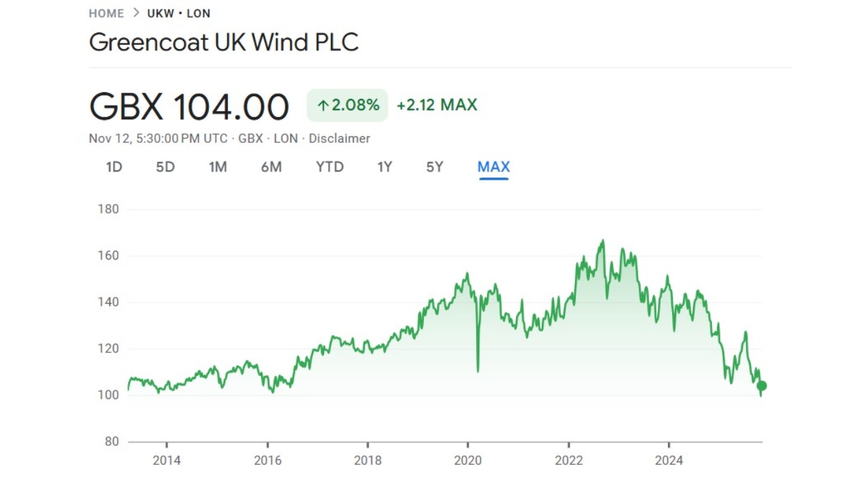The height and width of the screenshot is (488, 868).
Task: Open the 6M price view
Action: point(271,167)
